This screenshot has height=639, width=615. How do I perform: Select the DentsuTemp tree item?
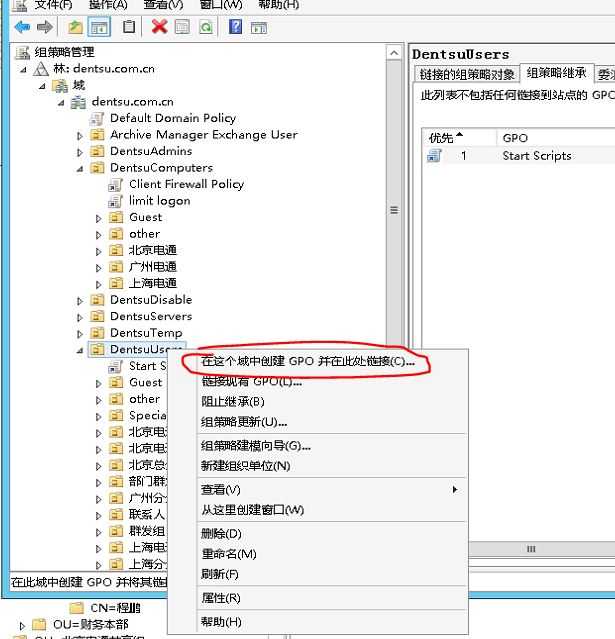point(146,333)
